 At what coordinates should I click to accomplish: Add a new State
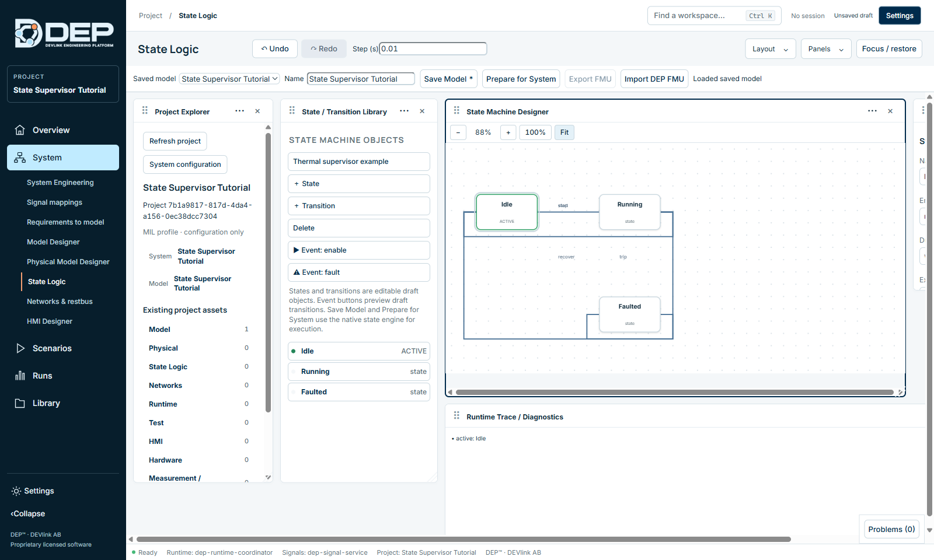(x=359, y=184)
